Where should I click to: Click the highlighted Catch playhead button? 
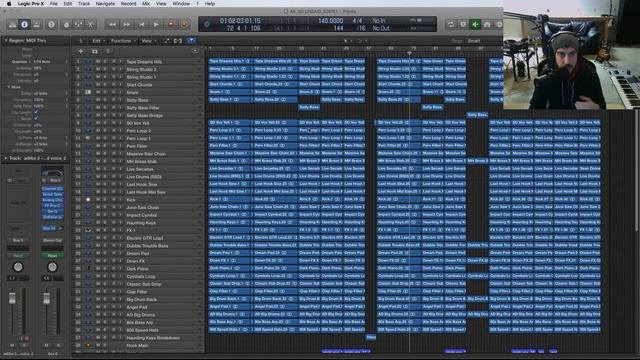[x=191, y=41]
